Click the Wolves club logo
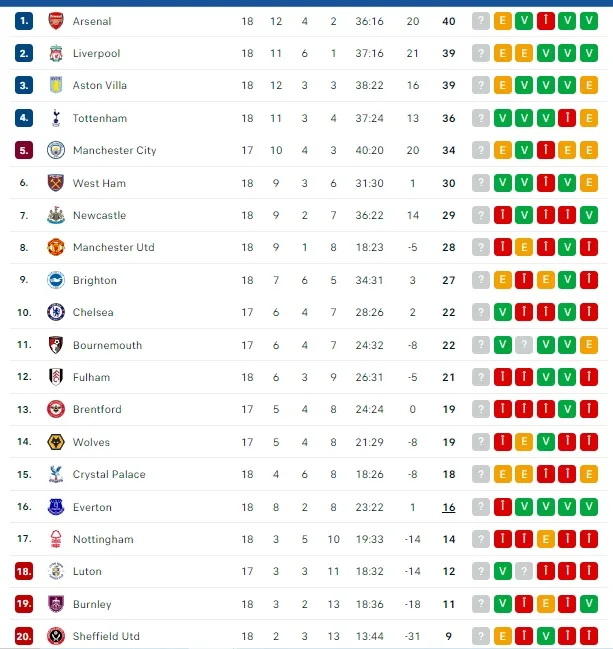This screenshot has width=613, height=649. [x=55, y=442]
